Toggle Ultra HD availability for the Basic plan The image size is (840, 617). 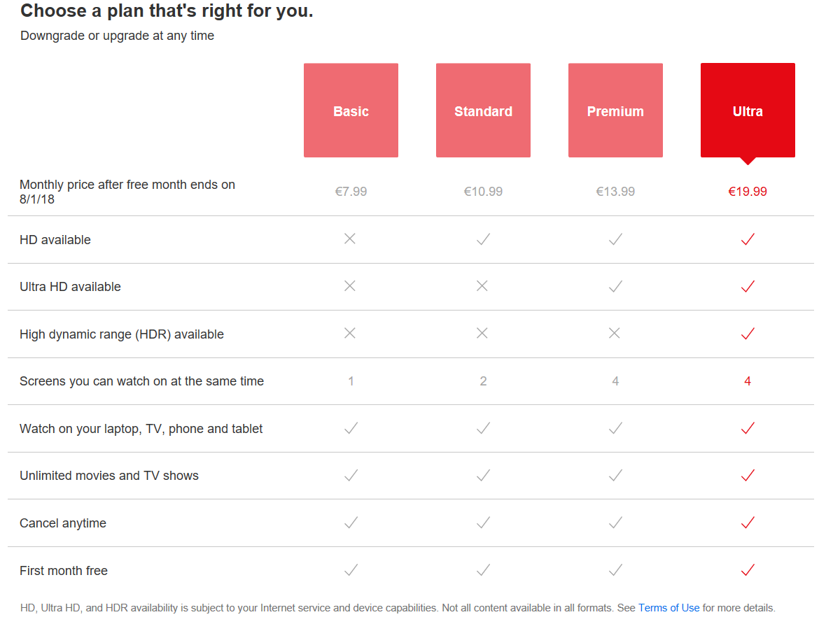pos(350,285)
